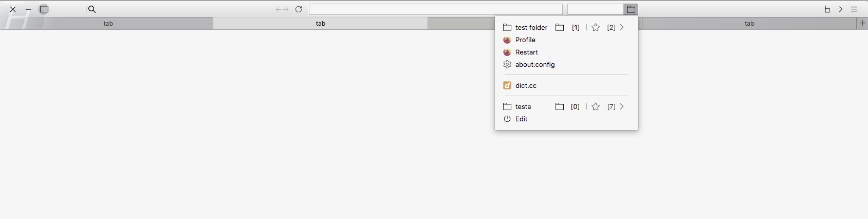Screen dimensions: 868x219
Task: Reload the current page
Action: (299, 9)
